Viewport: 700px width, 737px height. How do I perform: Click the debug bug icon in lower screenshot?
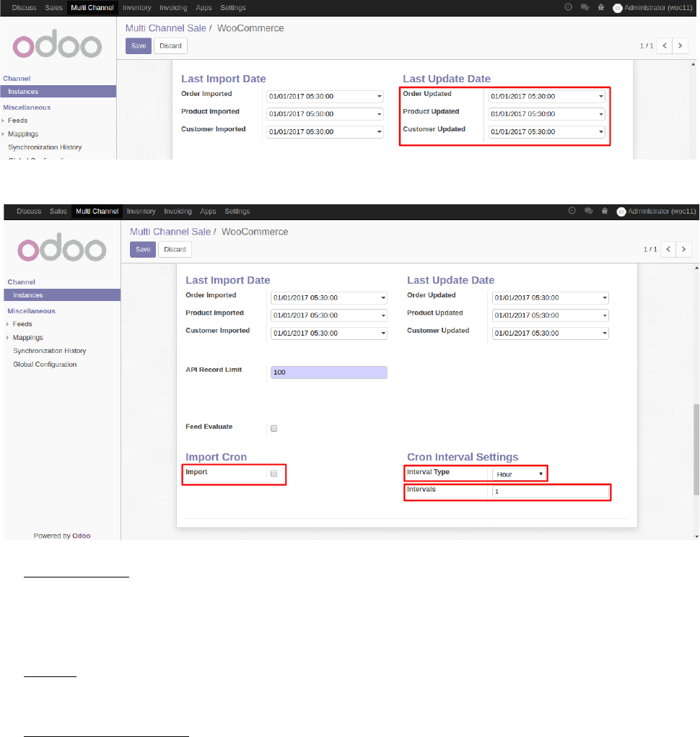pyautogui.click(x=605, y=211)
